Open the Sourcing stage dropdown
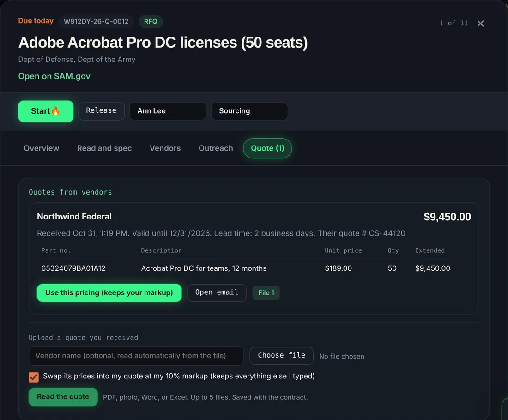This screenshot has width=508, height=420. tap(249, 111)
